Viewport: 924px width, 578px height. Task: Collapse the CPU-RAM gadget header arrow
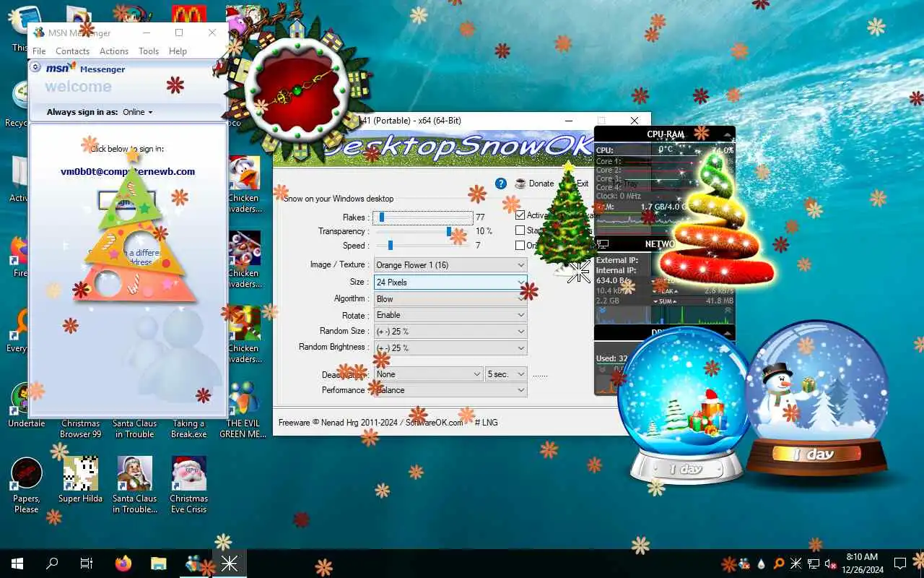(x=727, y=134)
